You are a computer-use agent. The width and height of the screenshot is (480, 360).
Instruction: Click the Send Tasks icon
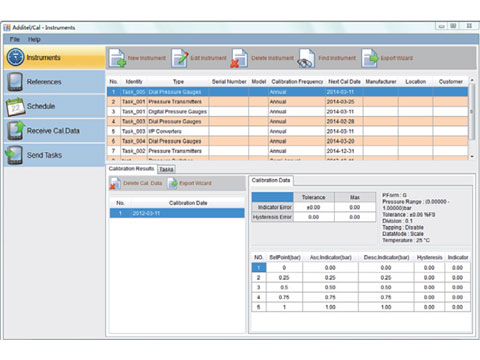pyautogui.click(x=15, y=155)
